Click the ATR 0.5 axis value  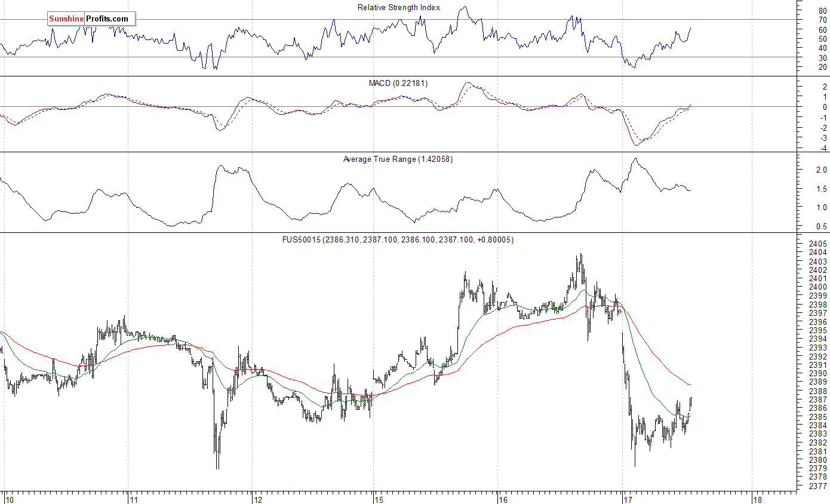pos(822,227)
